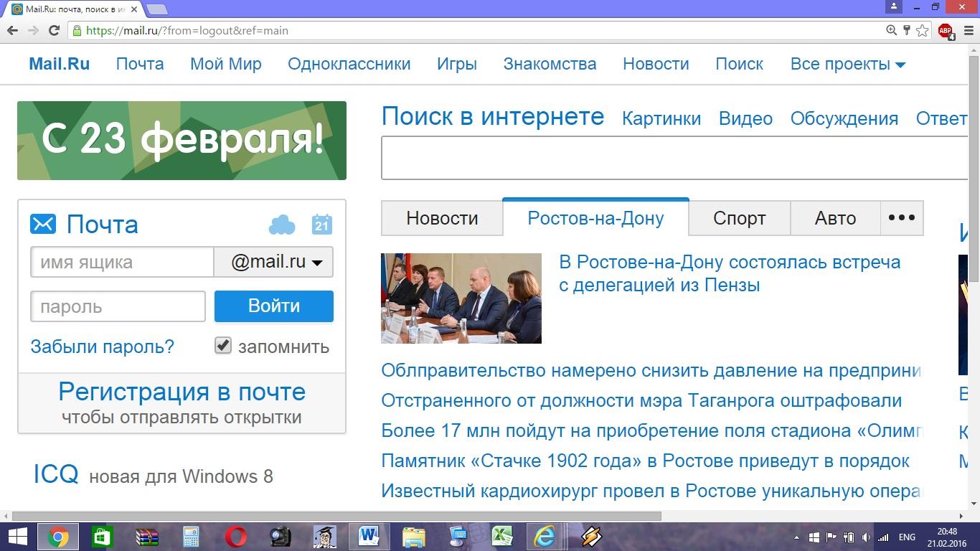Click the Забыли пароль? link

102,347
